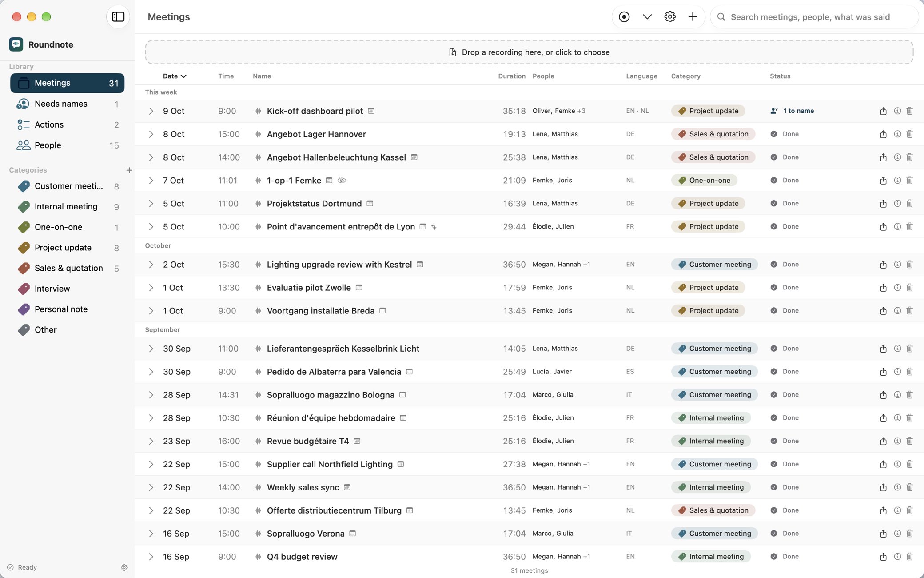Open notes icon beside Kick-off dashboard pilot

pyautogui.click(x=371, y=111)
